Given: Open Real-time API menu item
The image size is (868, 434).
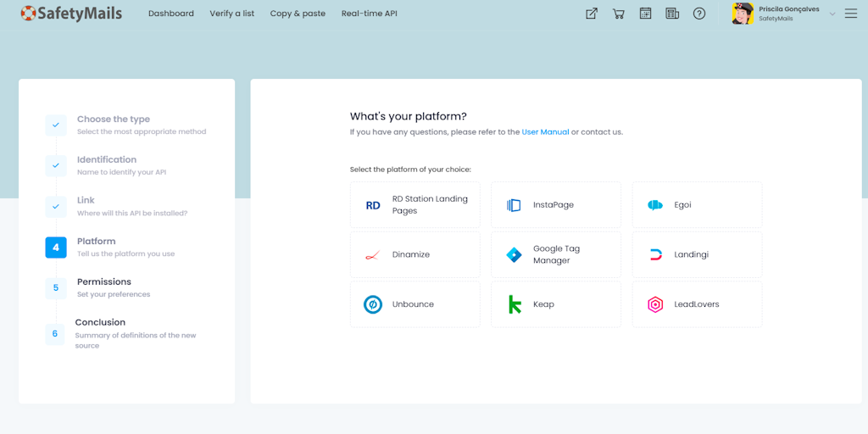Looking at the screenshot, I should pyautogui.click(x=370, y=14).
